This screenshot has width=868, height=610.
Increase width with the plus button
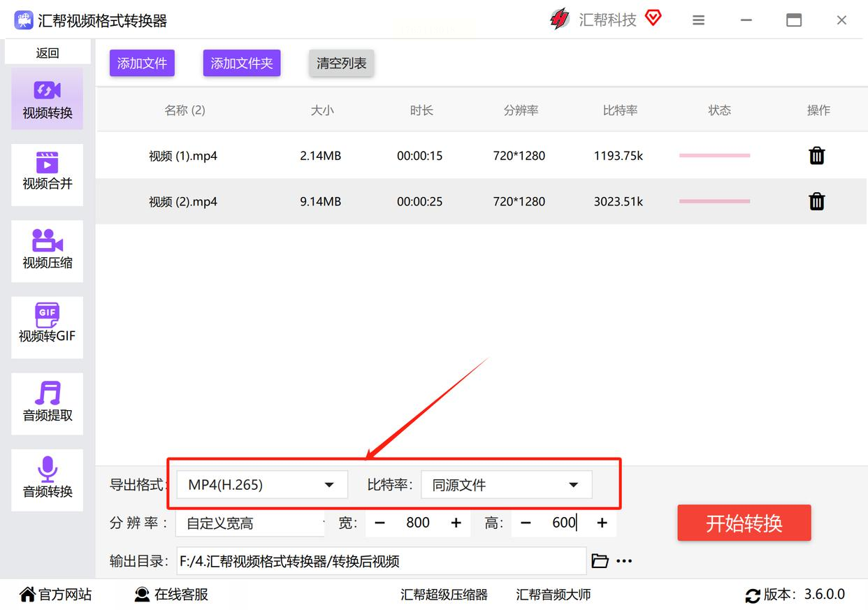456,523
